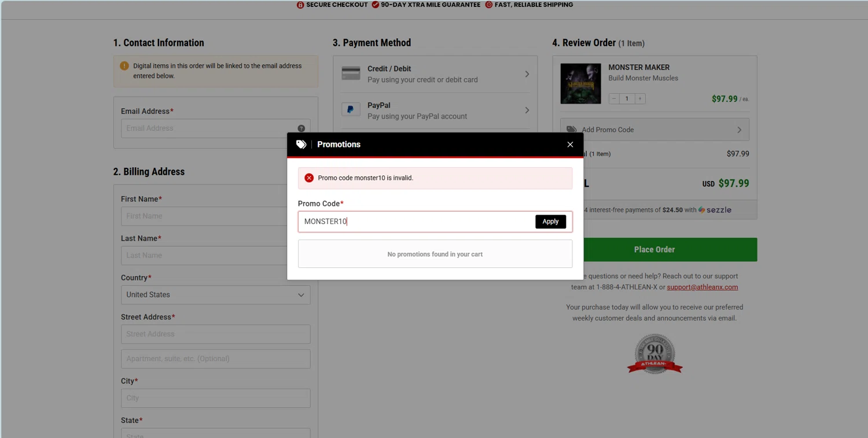This screenshot has width=868, height=438.
Task: Open the Add Promo Code row
Action: [654, 130]
